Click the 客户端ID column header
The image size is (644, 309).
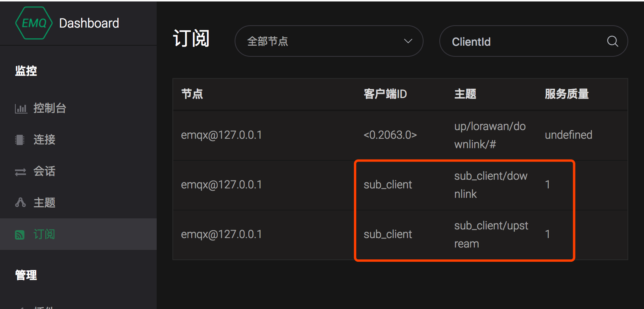click(x=385, y=94)
